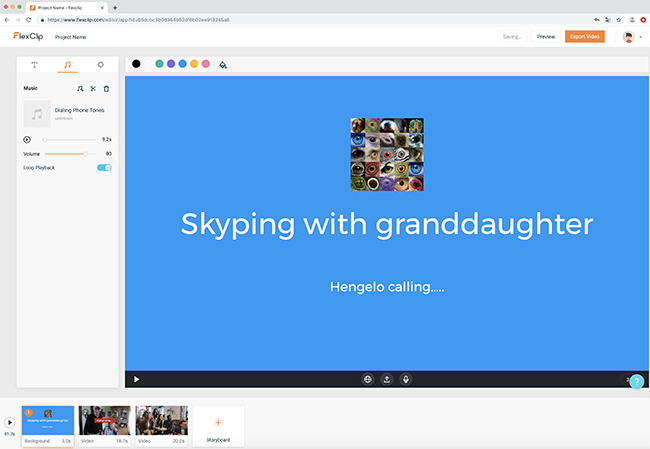Select the yellow color swatch
Viewport: 650px width, 449px height.
click(194, 64)
